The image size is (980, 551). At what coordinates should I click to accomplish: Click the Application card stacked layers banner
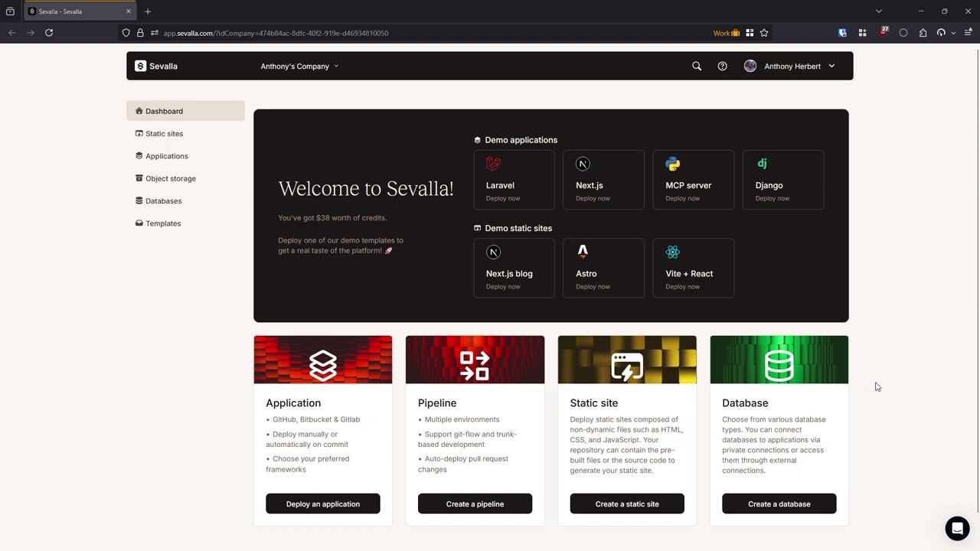point(323,360)
